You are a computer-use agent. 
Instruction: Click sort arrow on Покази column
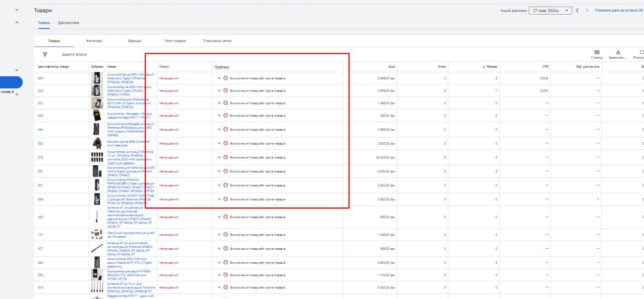(x=484, y=66)
